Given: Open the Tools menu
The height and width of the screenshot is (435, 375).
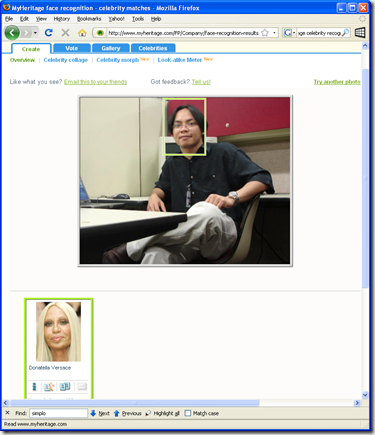Looking at the screenshot, I should tap(138, 19).
